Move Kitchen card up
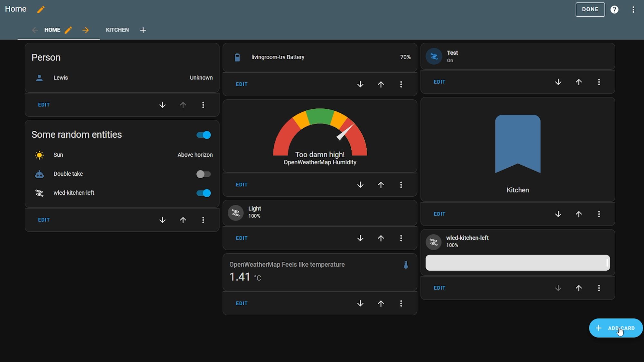Viewport: 644px width, 362px height. pyautogui.click(x=579, y=214)
